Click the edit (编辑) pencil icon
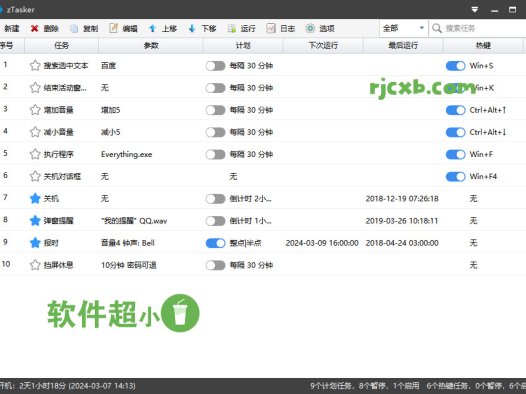 click(x=114, y=28)
